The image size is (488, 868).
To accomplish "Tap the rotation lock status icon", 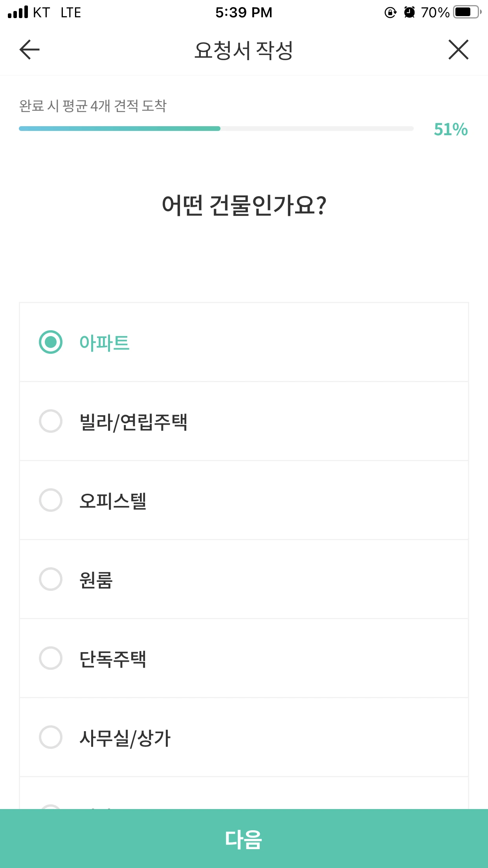I will coord(390,13).
